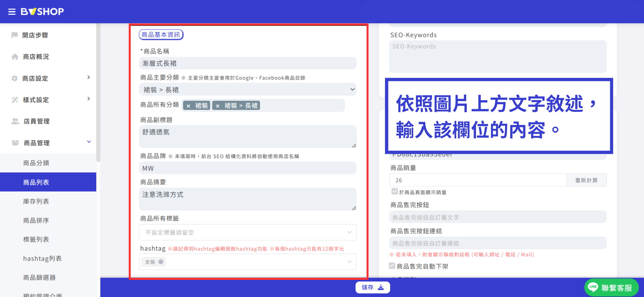
Task: Click the BVSHOP logo
Action: 42,12
